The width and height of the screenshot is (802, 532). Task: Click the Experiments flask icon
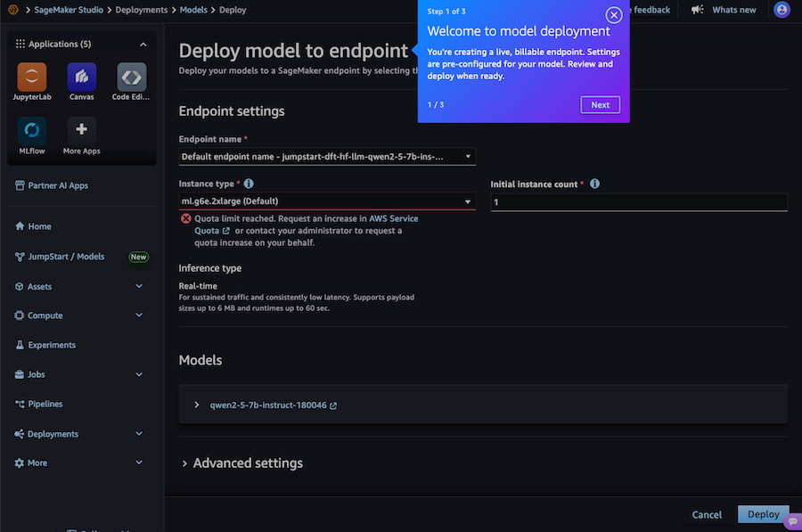tap(20, 345)
